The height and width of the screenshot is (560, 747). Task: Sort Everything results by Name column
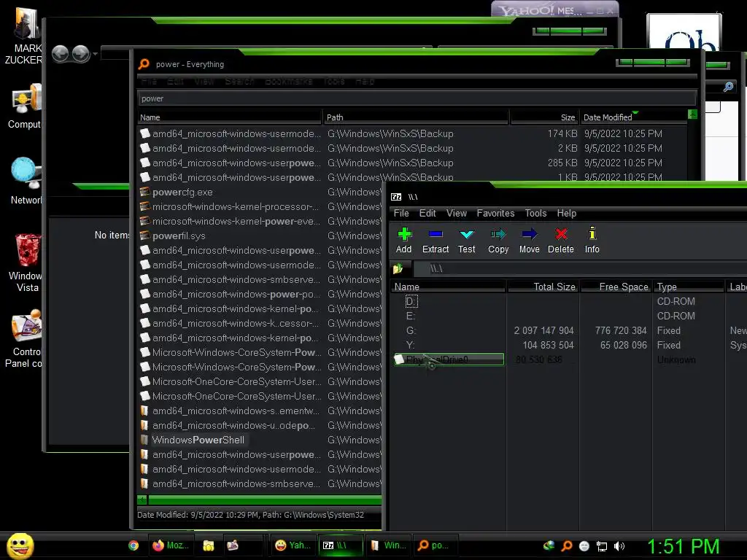coord(230,117)
